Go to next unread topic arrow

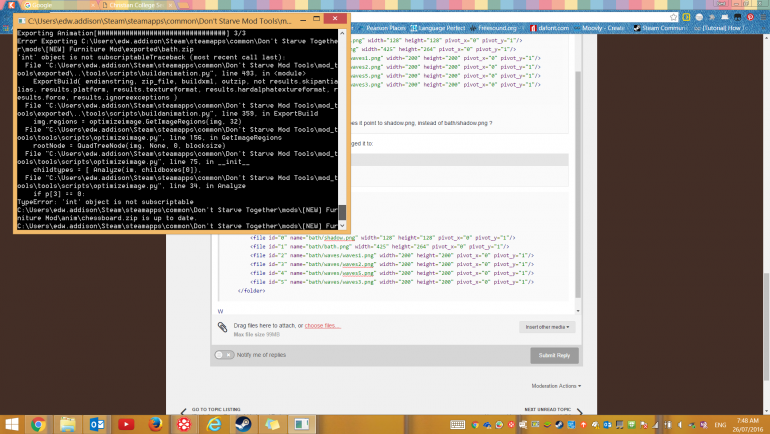point(579,411)
